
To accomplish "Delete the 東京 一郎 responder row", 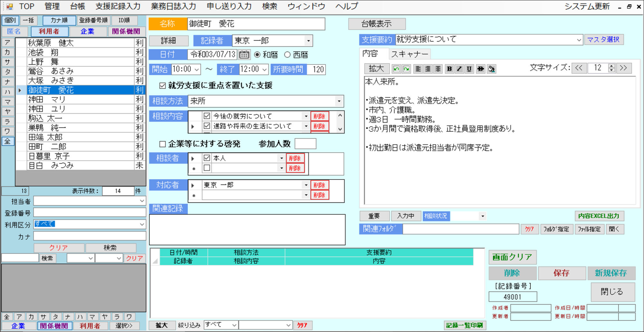I will [x=319, y=185].
